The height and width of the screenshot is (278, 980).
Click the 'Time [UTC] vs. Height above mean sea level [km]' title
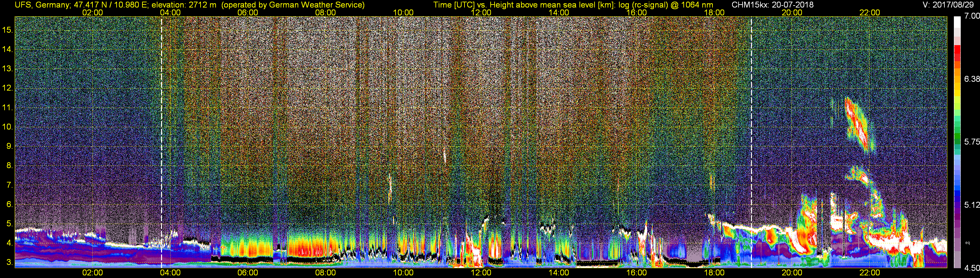[525, 5]
